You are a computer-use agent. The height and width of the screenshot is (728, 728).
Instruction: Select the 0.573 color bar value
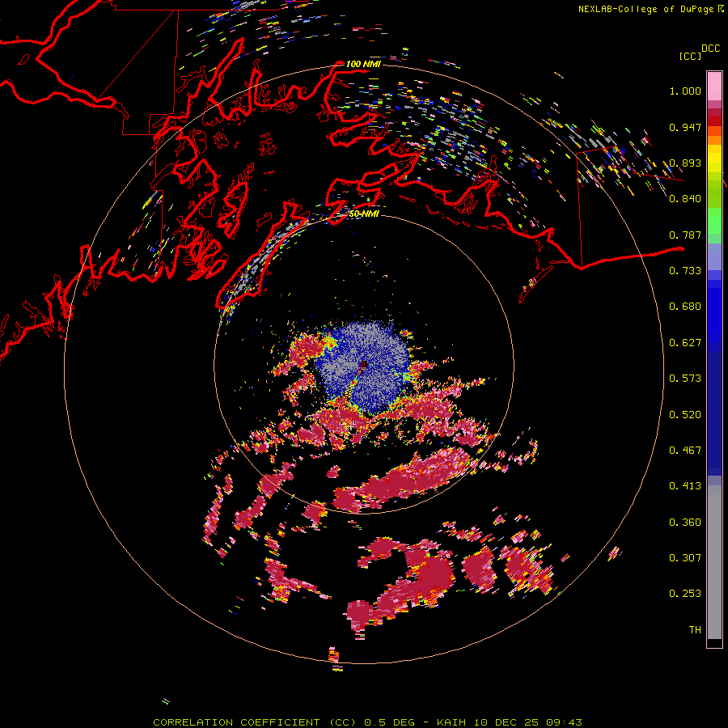coord(685,379)
